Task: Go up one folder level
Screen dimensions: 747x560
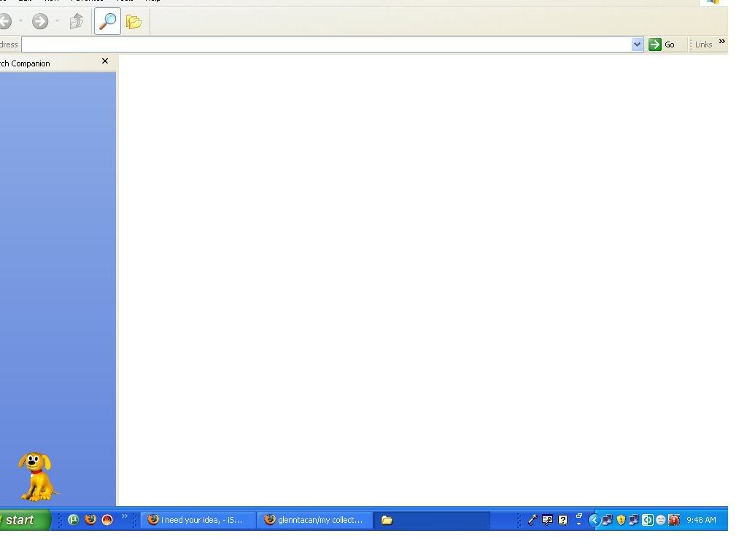Action: 76,21
